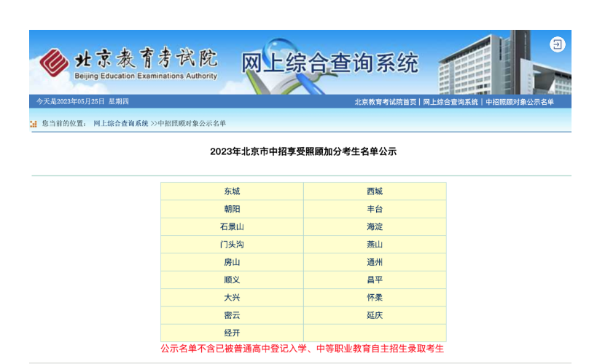The image size is (589, 364).
Task: Select the 经开 district link
Action: tap(232, 333)
